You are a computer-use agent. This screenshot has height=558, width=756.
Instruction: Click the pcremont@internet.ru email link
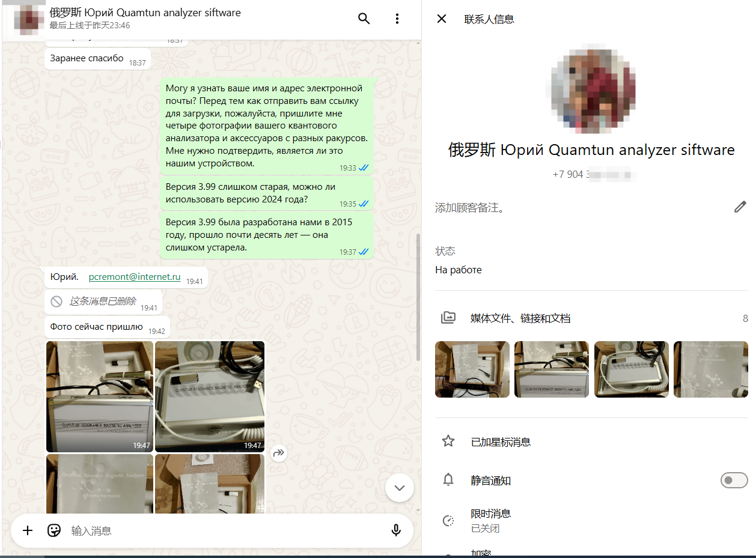[135, 277]
